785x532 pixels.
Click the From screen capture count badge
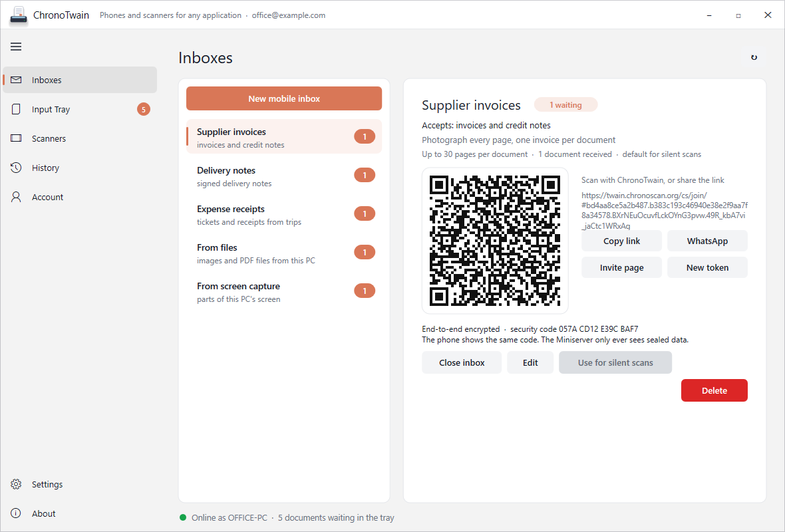pos(365,291)
